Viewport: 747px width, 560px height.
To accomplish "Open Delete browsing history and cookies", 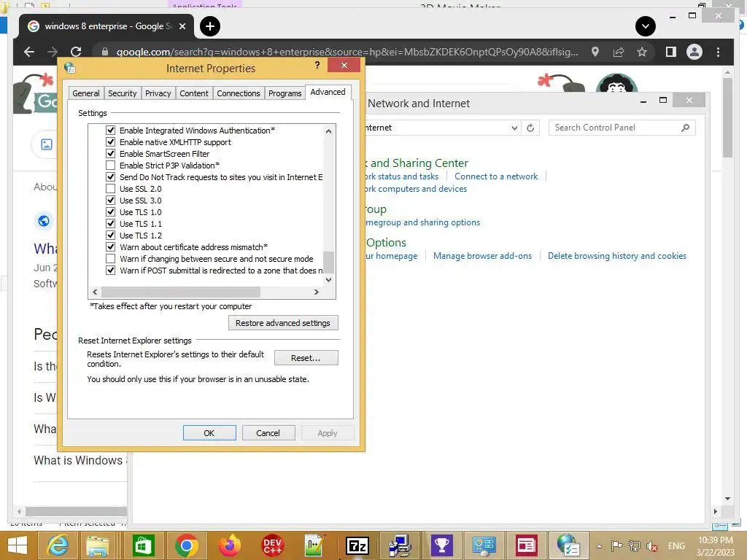I will (x=617, y=256).
